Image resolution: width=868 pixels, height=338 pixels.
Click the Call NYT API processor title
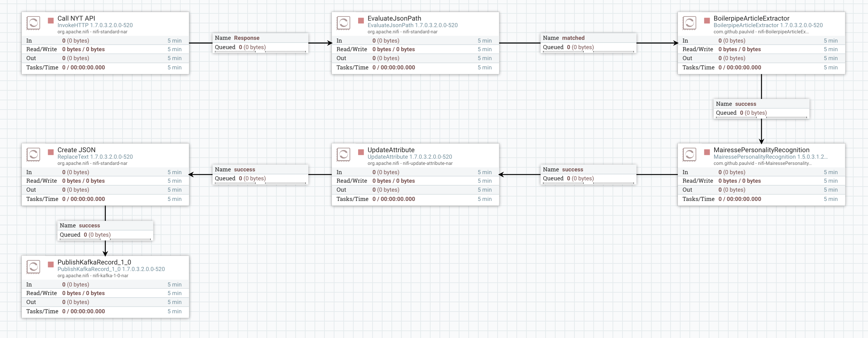(76, 18)
